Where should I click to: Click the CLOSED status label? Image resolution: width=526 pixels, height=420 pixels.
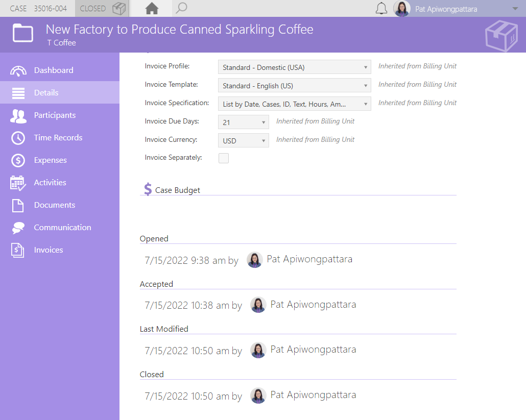(x=92, y=8)
